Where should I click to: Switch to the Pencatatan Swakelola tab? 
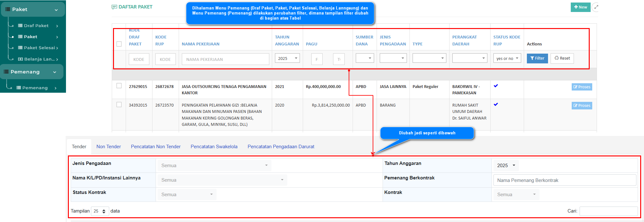[214, 147]
